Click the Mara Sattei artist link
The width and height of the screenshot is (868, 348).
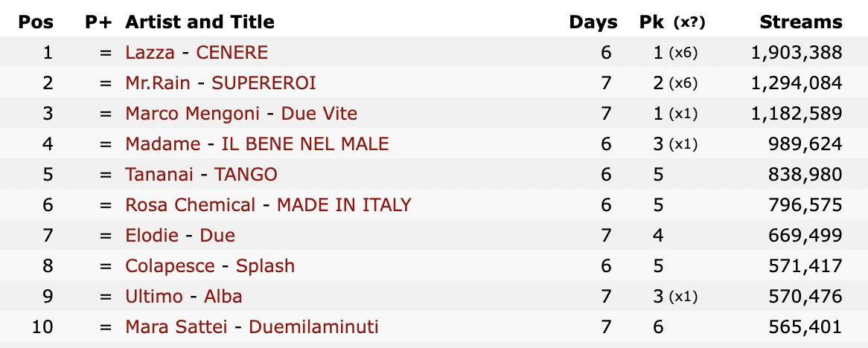pyautogui.click(x=176, y=326)
